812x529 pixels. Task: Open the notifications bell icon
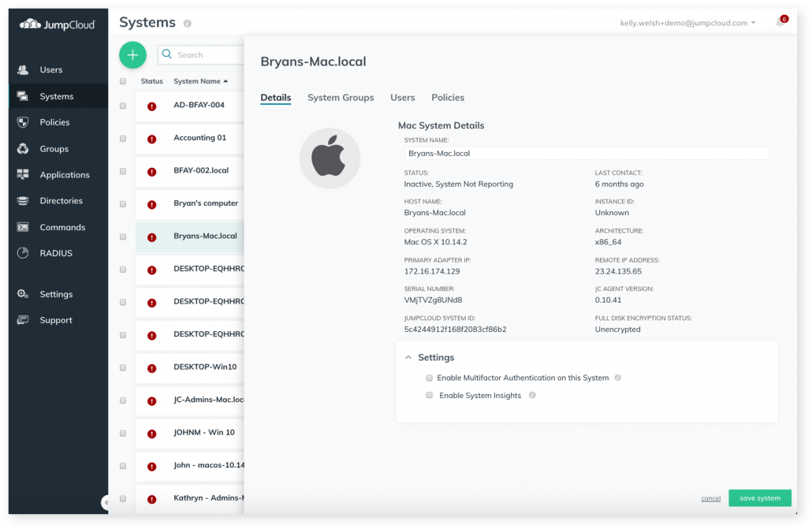[779, 23]
